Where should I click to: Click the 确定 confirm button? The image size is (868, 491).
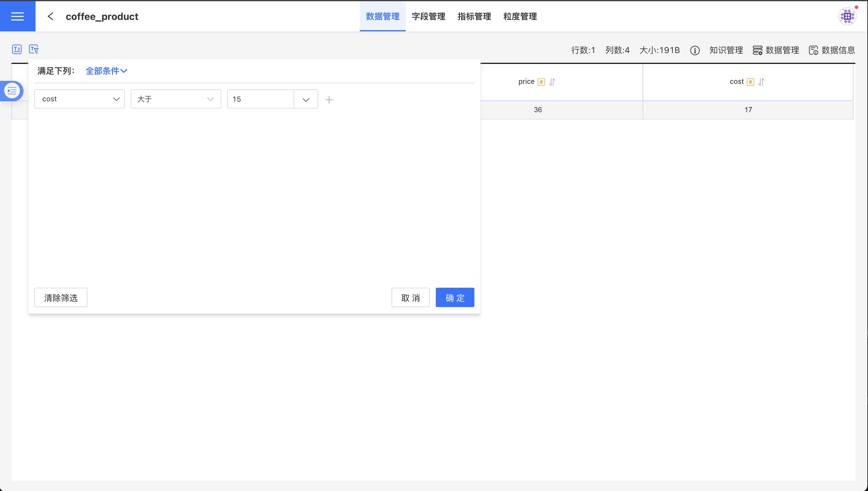point(454,297)
